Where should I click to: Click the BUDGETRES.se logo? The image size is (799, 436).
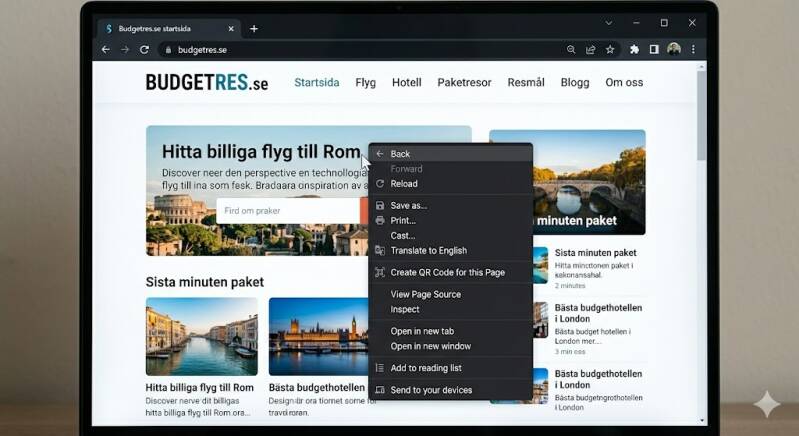coord(207,83)
